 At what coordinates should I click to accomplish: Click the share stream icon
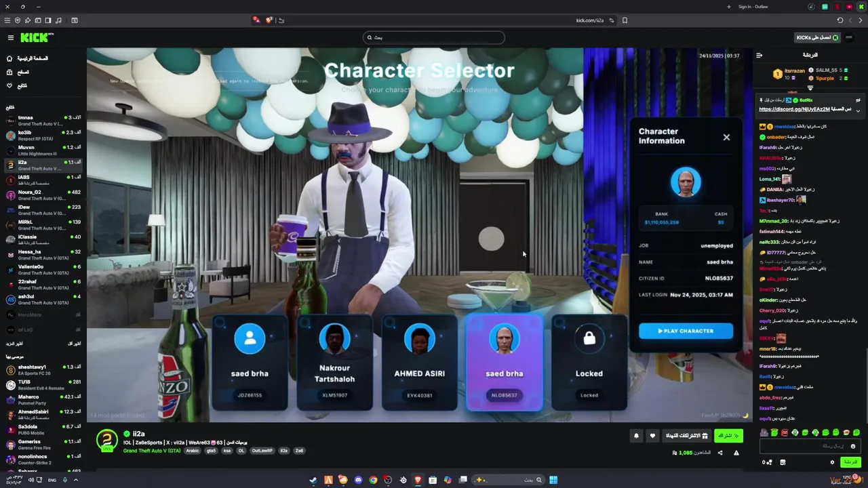720,453
